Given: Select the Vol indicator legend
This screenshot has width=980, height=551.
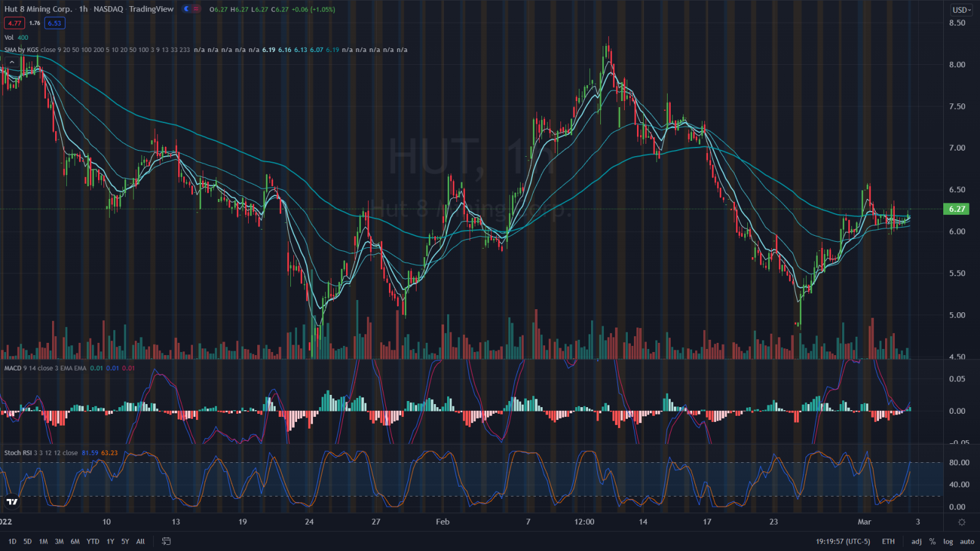Looking at the screenshot, I should [x=9, y=37].
